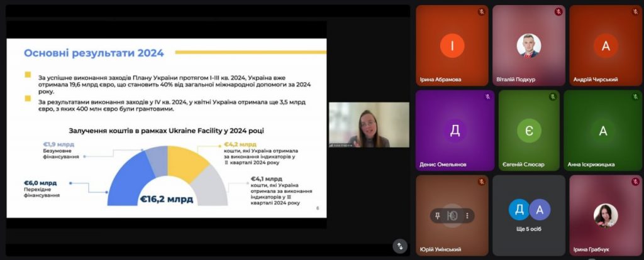Click the name label 'Денис Омельянов'
644x260 pixels.
coord(443,165)
